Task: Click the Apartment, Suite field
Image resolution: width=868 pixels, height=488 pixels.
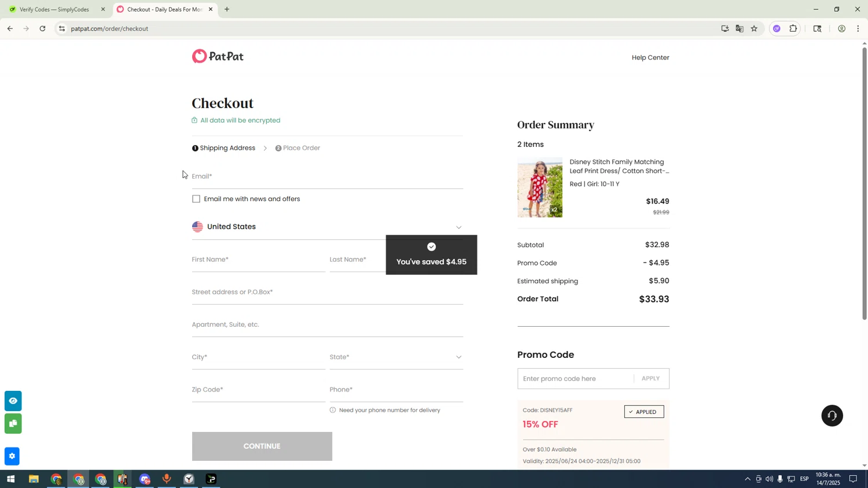Action: tap(327, 325)
